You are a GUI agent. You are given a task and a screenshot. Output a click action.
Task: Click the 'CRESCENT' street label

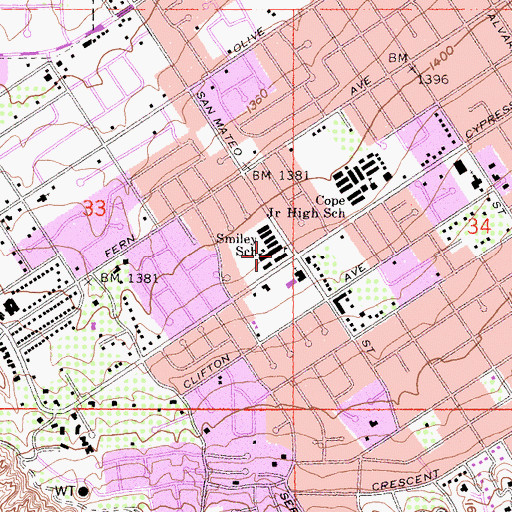point(406,480)
